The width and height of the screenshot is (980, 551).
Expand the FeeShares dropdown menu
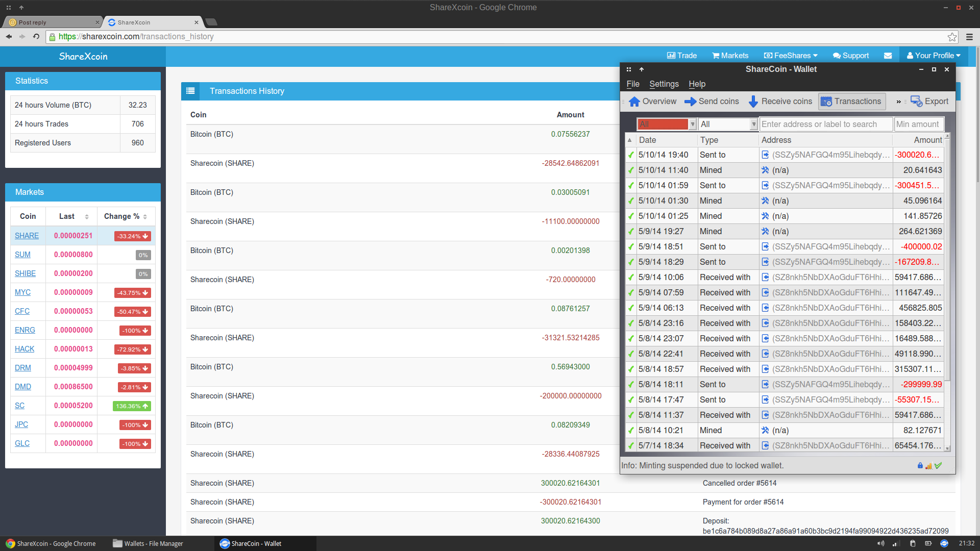tap(791, 56)
